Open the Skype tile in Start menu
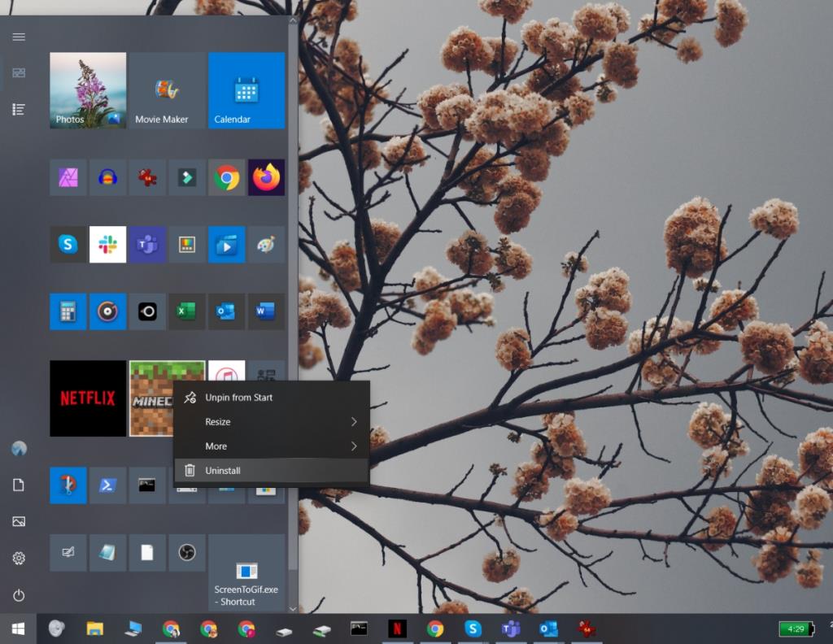This screenshot has height=644, width=833. coord(68,244)
